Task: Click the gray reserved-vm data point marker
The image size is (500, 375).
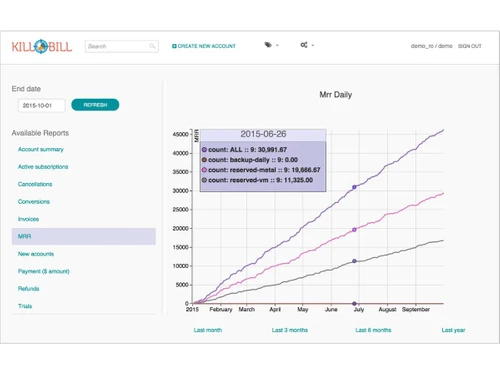Action: (x=354, y=261)
